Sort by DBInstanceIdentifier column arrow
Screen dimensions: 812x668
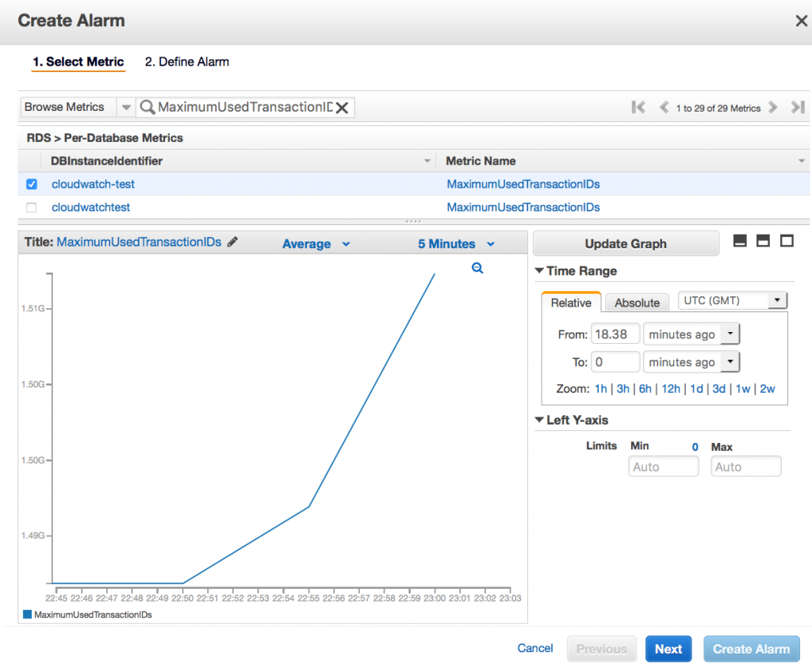tap(427, 161)
